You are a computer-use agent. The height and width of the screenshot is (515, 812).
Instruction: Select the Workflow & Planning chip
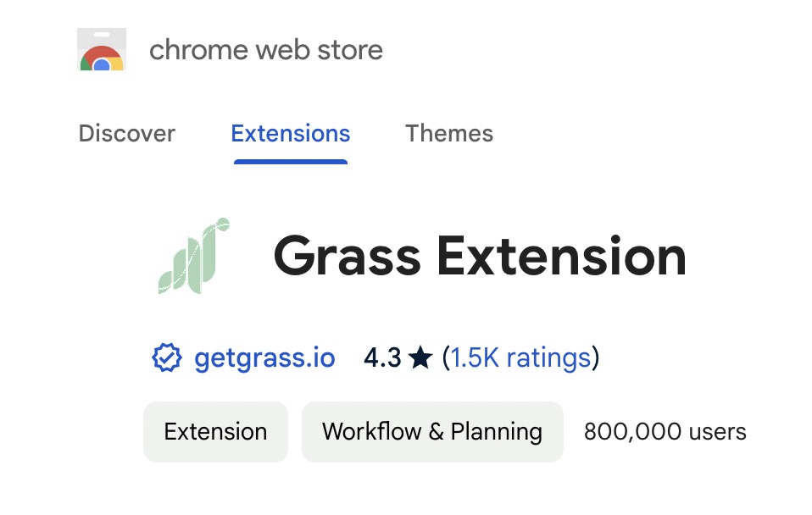point(432,432)
